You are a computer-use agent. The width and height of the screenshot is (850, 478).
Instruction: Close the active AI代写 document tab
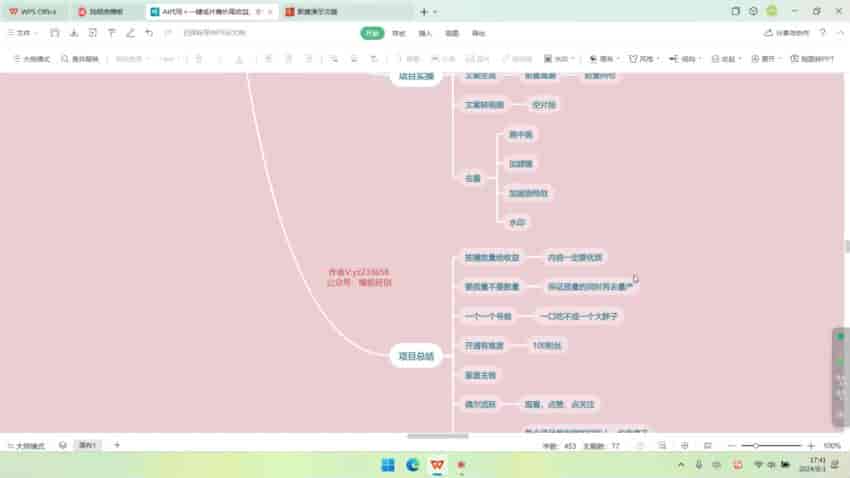(x=270, y=11)
